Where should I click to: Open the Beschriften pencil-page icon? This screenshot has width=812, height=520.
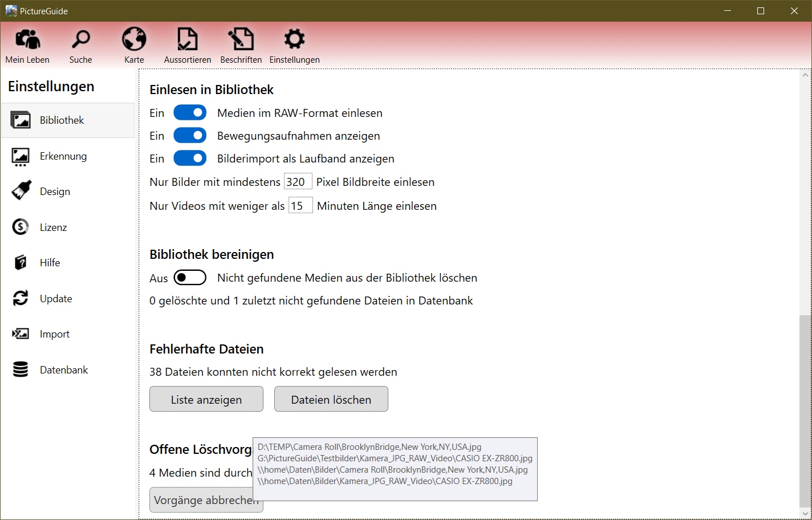[x=241, y=39]
